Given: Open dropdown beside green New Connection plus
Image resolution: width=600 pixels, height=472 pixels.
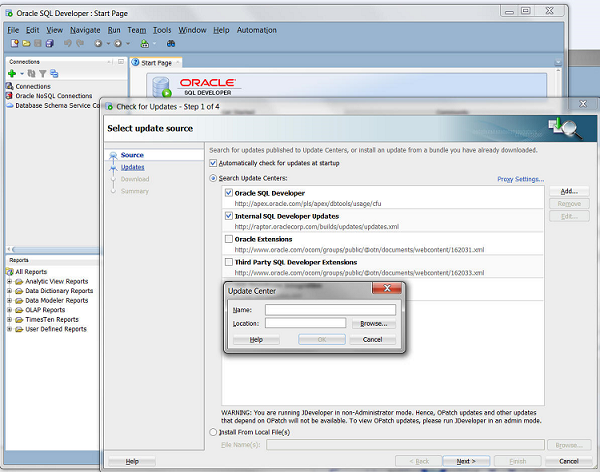Looking at the screenshot, I should click(22, 73).
